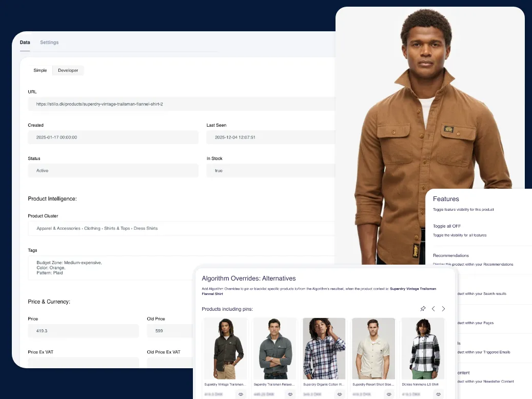The width and height of the screenshot is (532, 399).
Task: Toggle visibility for Dickies Nimmons LS Shirt
Action: tap(438, 394)
